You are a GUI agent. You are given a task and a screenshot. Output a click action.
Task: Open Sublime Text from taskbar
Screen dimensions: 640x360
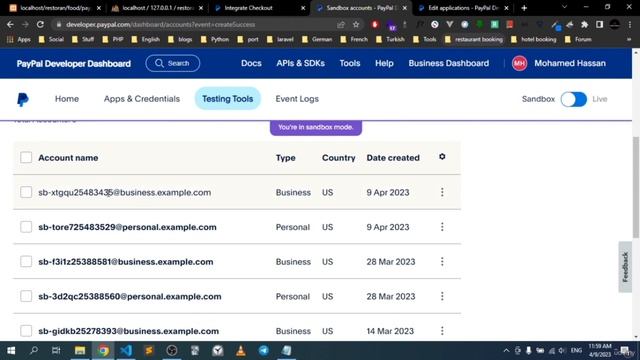[149, 350]
